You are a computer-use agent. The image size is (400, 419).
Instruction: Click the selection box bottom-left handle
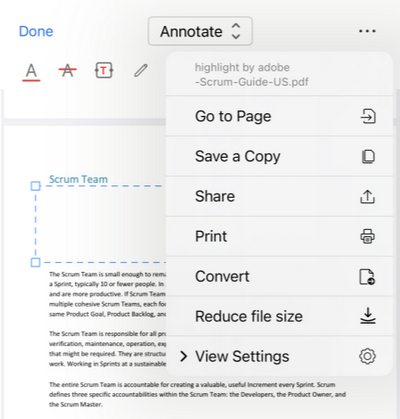[x=36, y=262]
